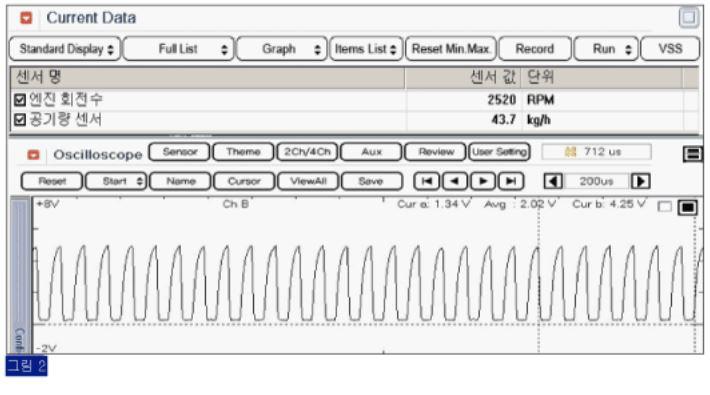Click the Theme button
The width and height of the screenshot is (710, 395).
coord(243,152)
